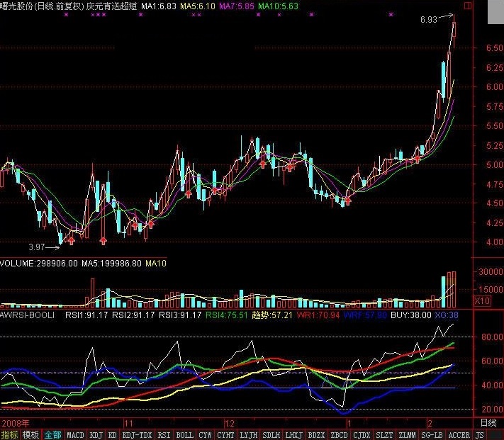Switch to the SLZT indicator tab

384,435
